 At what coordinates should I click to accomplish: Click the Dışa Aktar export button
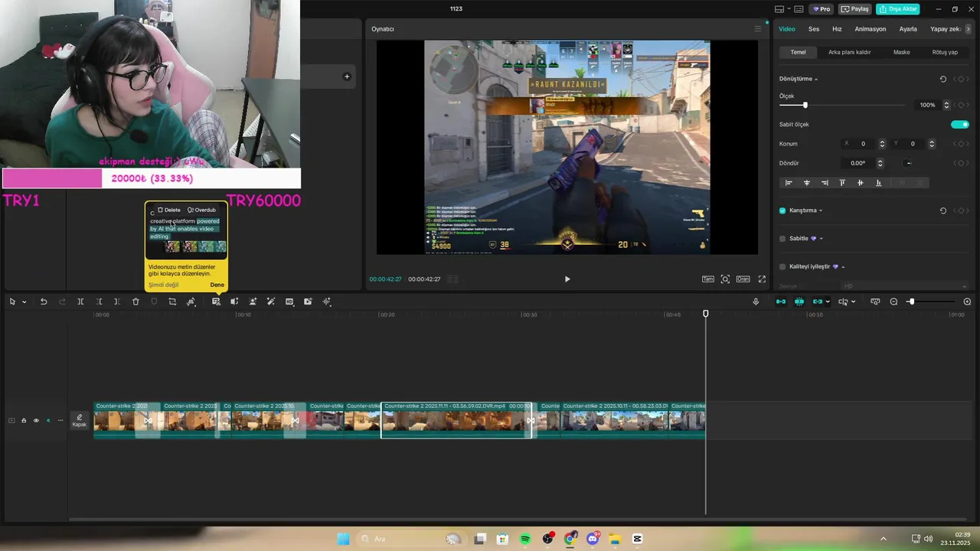point(898,9)
